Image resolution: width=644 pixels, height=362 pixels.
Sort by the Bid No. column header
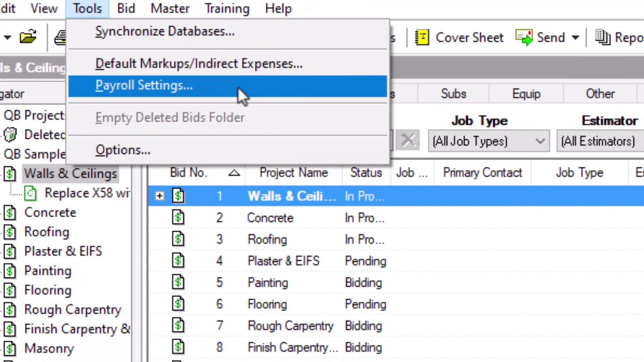coord(189,173)
